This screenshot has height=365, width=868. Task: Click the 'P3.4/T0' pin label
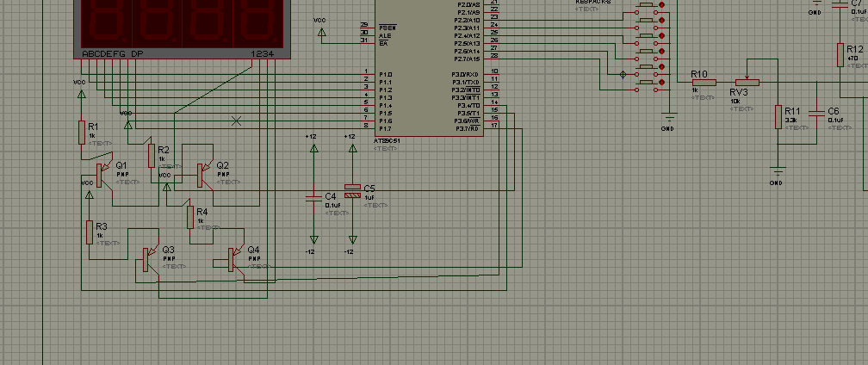coord(468,106)
